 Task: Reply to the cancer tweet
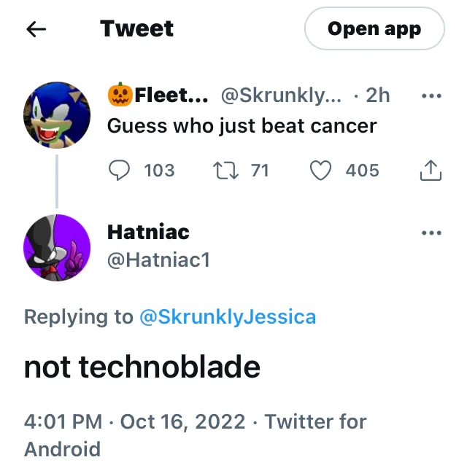118,171
